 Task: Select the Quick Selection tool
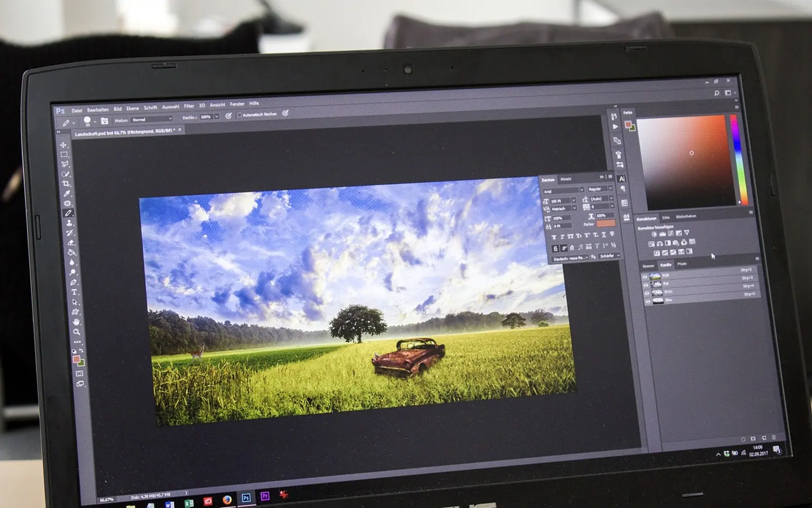pos(65,174)
